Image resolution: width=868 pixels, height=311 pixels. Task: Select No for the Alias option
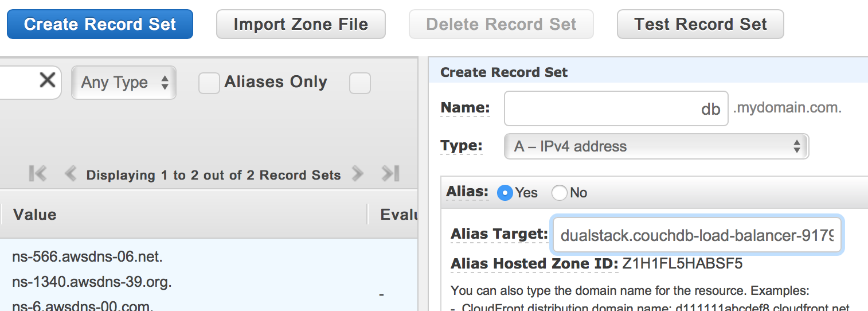560,193
